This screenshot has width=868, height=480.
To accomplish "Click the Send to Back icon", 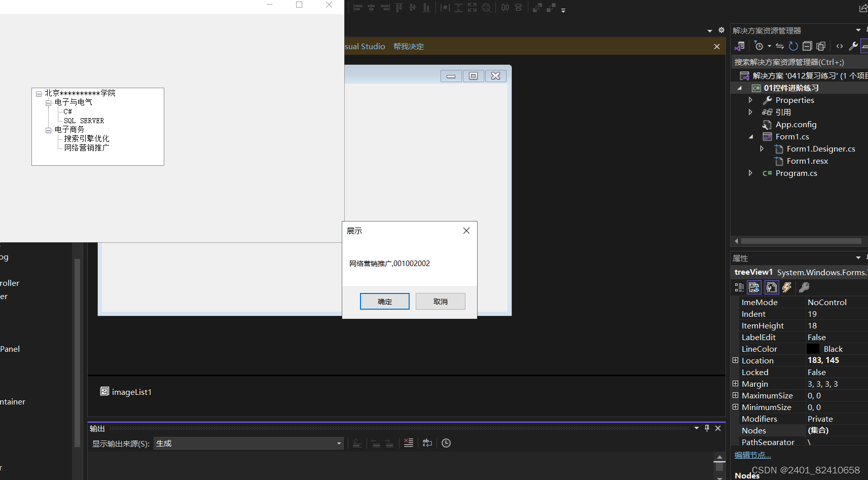I will point(551,8).
